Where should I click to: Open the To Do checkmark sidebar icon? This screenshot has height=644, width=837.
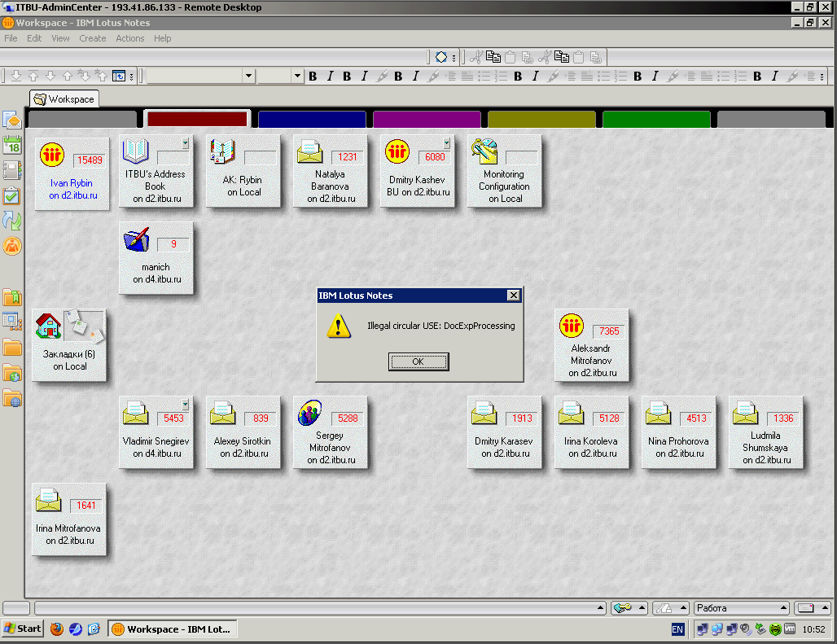[x=11, y=196]
